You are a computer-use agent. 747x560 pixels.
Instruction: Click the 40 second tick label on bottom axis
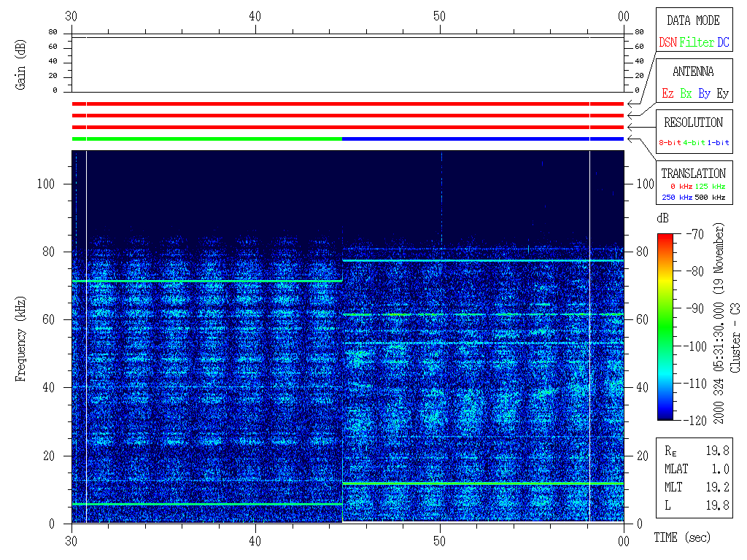(x=255, y=541)
